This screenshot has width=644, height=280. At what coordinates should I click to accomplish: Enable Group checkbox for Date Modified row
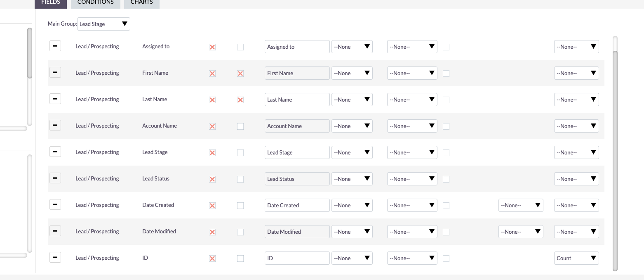[x=446, y=232]
